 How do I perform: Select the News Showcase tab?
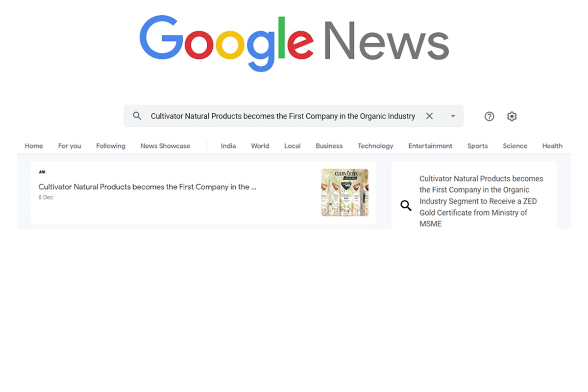point(165,146)
